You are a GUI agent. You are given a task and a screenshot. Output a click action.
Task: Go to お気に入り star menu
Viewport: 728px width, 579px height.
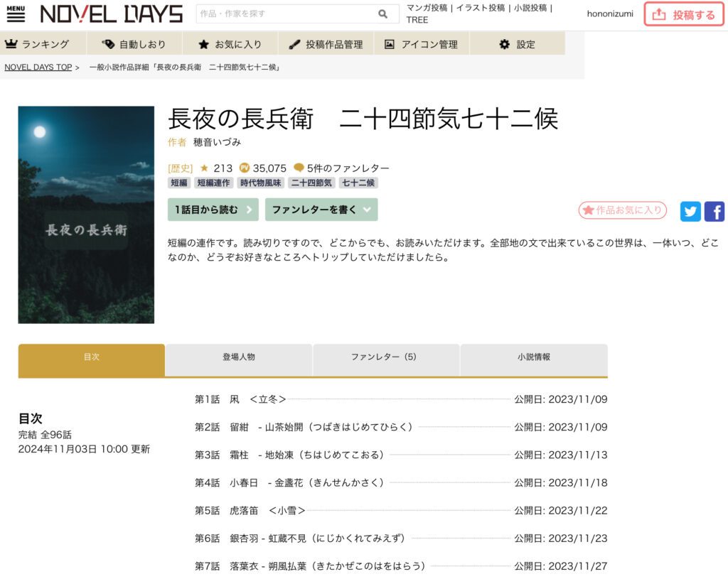230,44
